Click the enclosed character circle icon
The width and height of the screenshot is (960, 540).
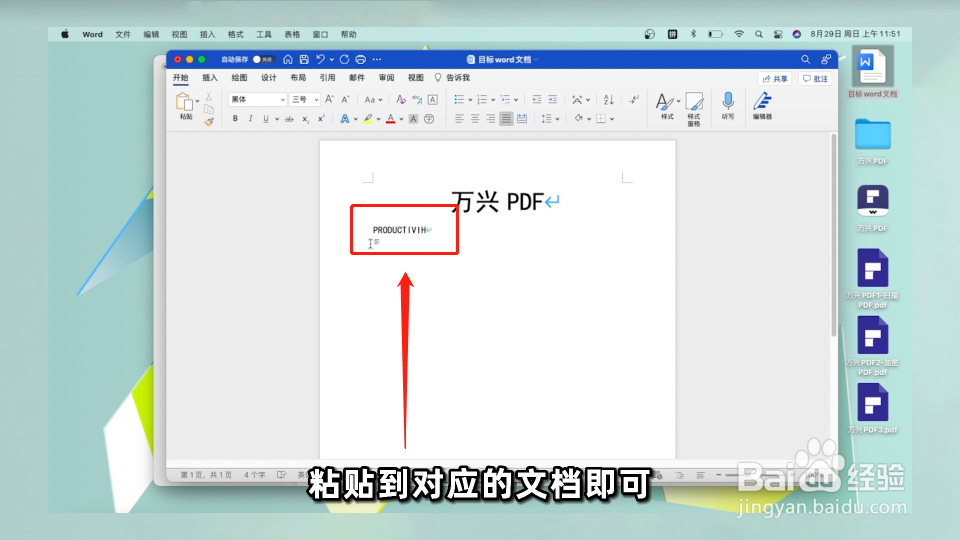(x=429, y=119)
